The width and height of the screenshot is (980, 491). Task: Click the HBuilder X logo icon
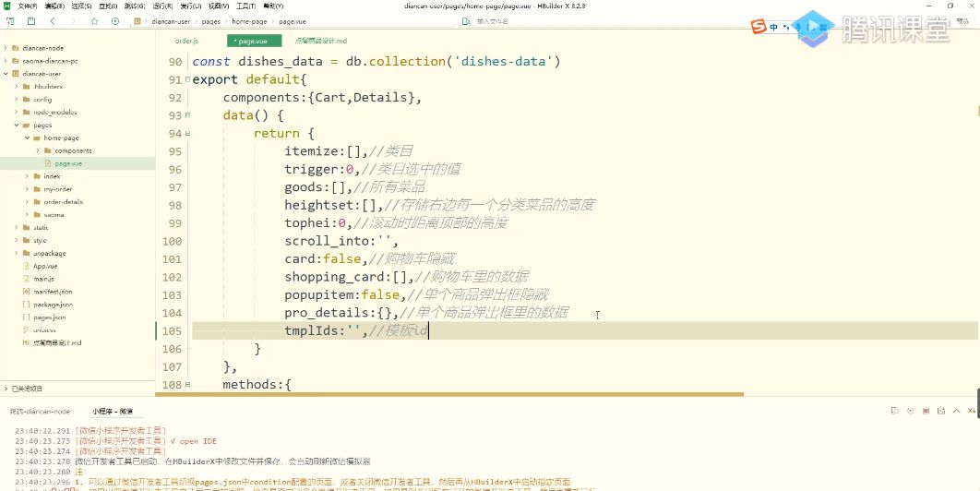click(7, 6)
